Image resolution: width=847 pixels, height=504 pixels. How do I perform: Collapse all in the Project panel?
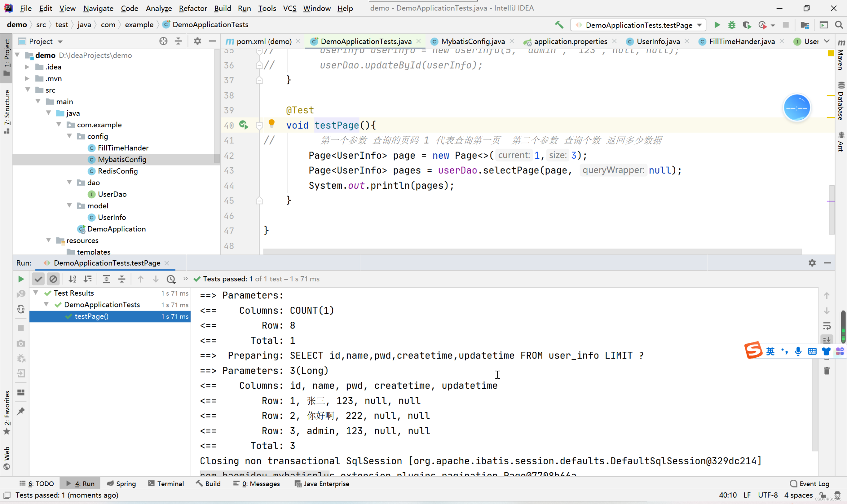[x=178, y=41]
